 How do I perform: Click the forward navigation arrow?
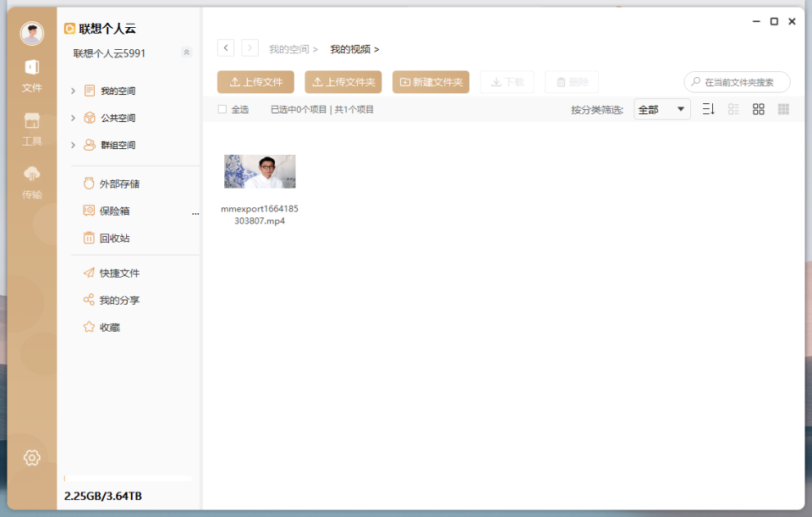[x=250, y=48]
